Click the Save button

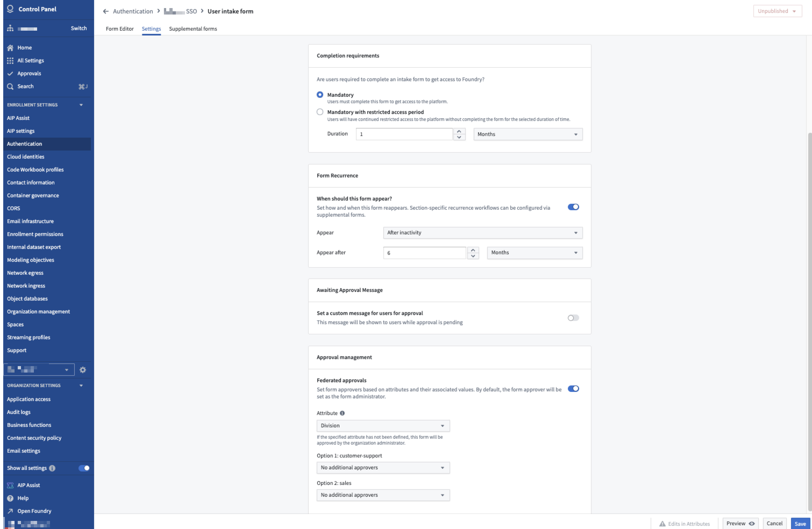[800, 524]
